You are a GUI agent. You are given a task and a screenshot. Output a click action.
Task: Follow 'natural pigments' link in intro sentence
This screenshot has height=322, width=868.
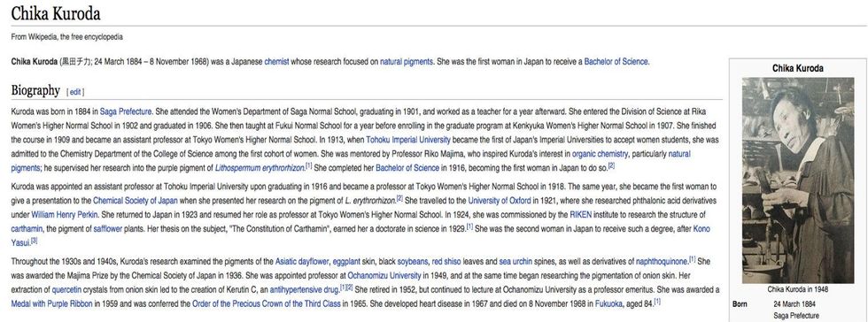pyautogui.click(x=407, y=62)
